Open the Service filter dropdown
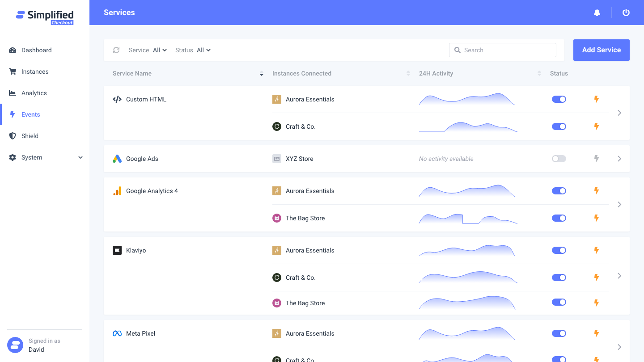 [160, 50]
